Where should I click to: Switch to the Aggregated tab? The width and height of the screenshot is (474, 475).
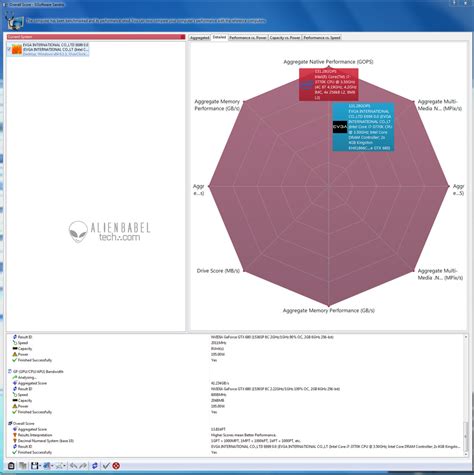pos(199,38)
